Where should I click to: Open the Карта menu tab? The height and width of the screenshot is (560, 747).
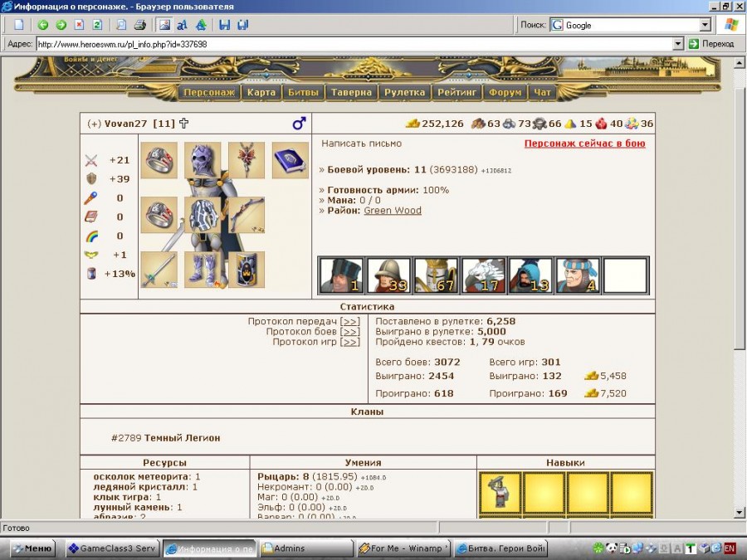[x=261, y=92]
